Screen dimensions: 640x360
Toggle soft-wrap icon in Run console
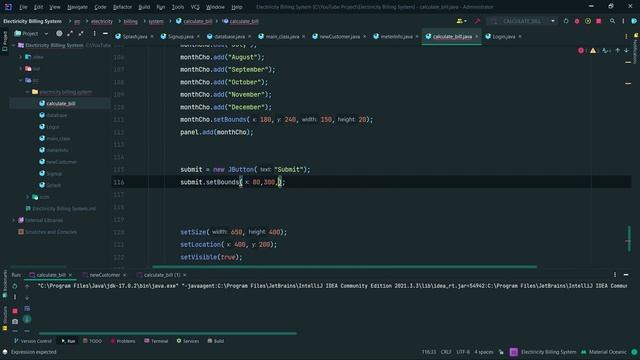(27, 309)
